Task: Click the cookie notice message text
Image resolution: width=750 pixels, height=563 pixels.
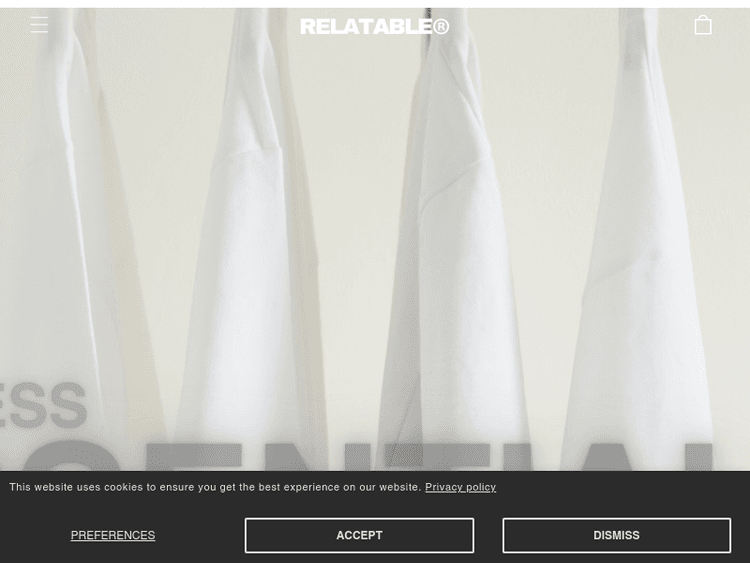Action: pyautogui.click(x=215, y=487)
